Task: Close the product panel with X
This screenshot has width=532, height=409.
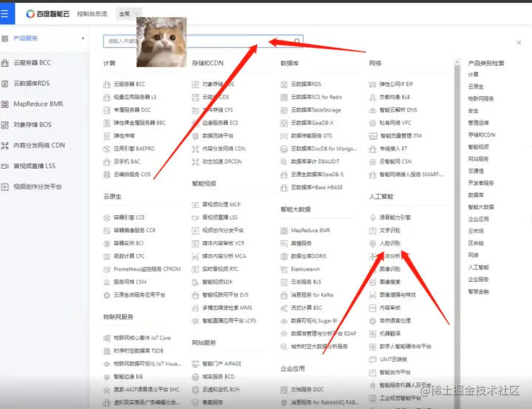Action: click(x=519, y=42)
